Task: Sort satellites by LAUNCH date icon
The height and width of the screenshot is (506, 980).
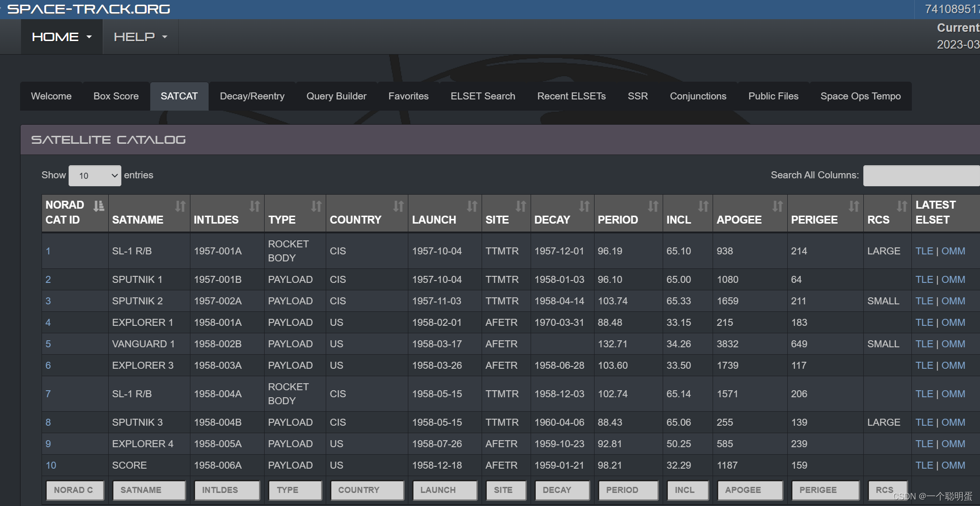Action: (x=472, y=206)
